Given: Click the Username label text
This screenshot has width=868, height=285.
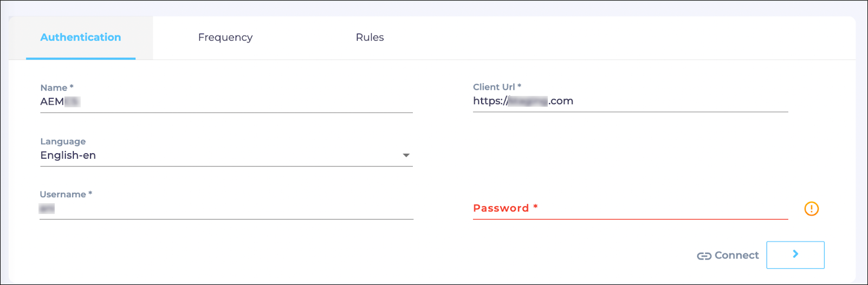Looking at the screenshot, I should point(63,194).
